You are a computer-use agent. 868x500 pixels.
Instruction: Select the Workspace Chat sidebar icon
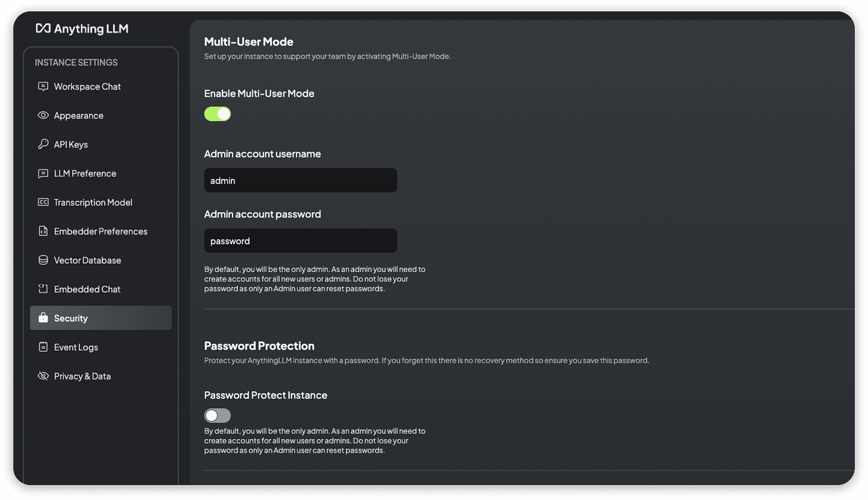(42, 86)
